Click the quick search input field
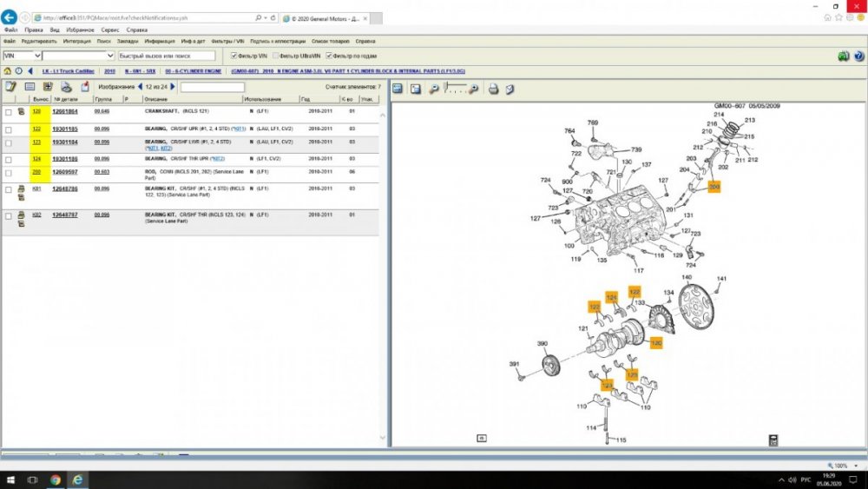Viewport: 868px width, 489px height. click(x=166, y=56)
